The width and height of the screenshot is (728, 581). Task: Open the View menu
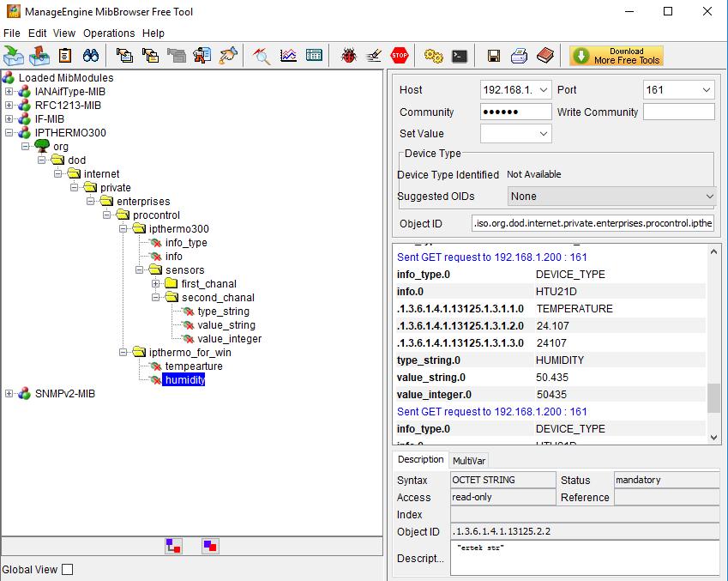64,33
